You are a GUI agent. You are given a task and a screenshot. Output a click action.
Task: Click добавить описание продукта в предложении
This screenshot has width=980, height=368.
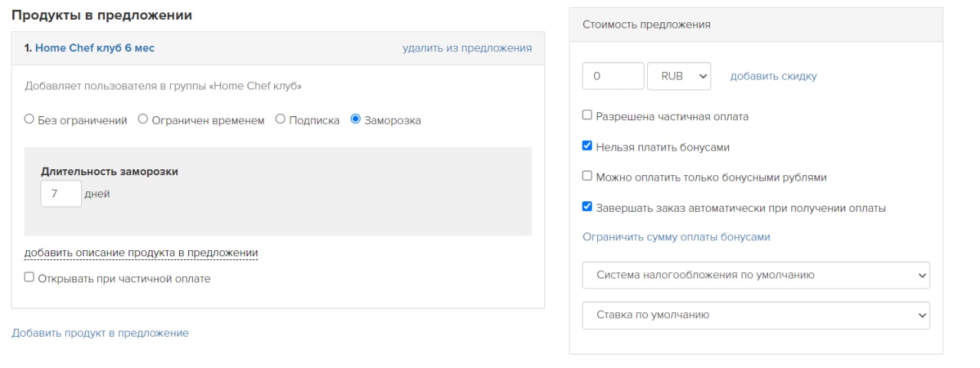pos(141,252)
